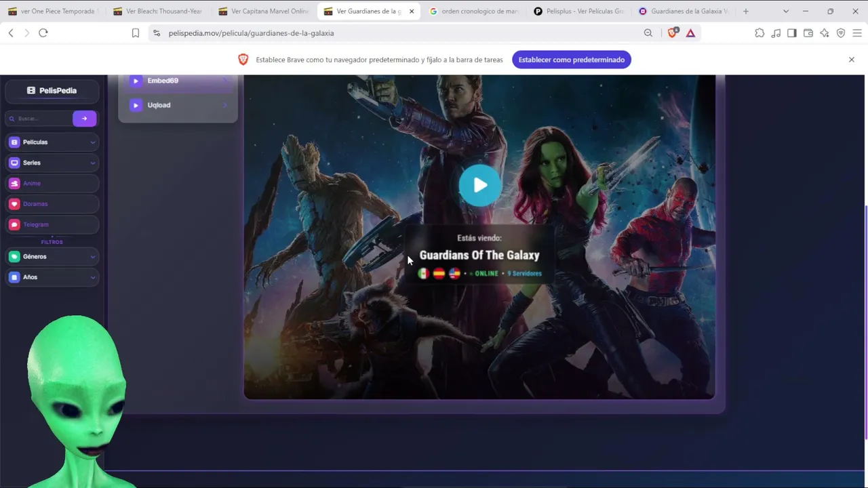The width and height of the screenshot is (868, 488).
Task: Click the Telegram chat icon
Action: (x=14, y=224)
